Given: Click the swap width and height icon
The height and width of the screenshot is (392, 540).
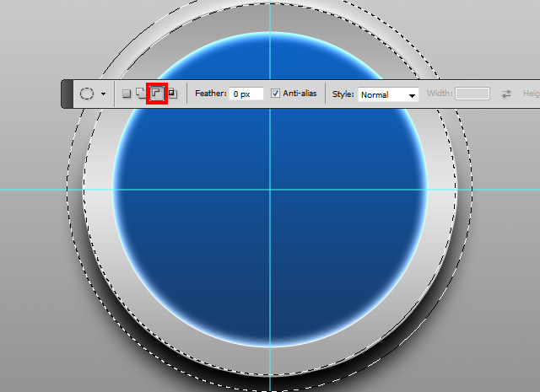Looking at the screenshot, I should pos(506,94).
